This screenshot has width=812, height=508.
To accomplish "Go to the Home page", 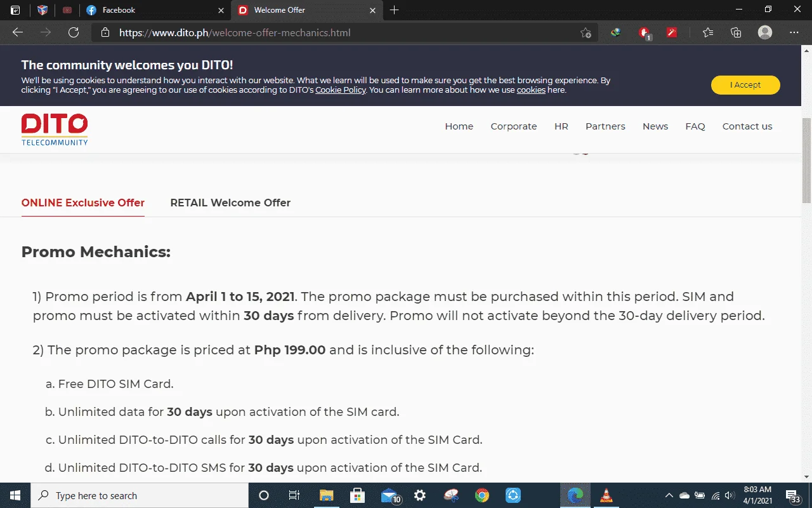I will tap(459, 126).
